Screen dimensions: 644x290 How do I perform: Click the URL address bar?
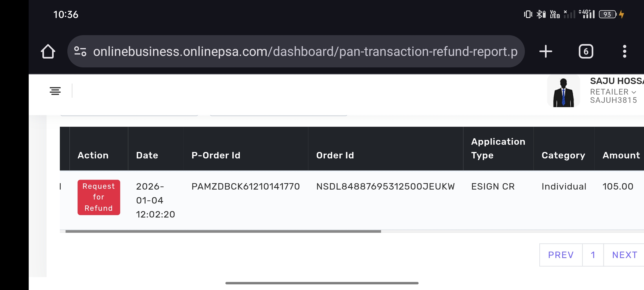click(305, 51)
